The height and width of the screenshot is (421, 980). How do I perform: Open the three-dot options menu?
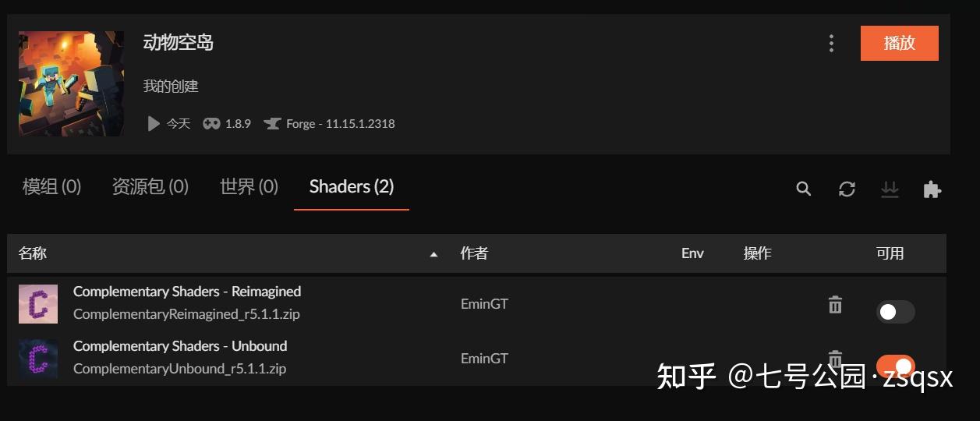(831, 44)
